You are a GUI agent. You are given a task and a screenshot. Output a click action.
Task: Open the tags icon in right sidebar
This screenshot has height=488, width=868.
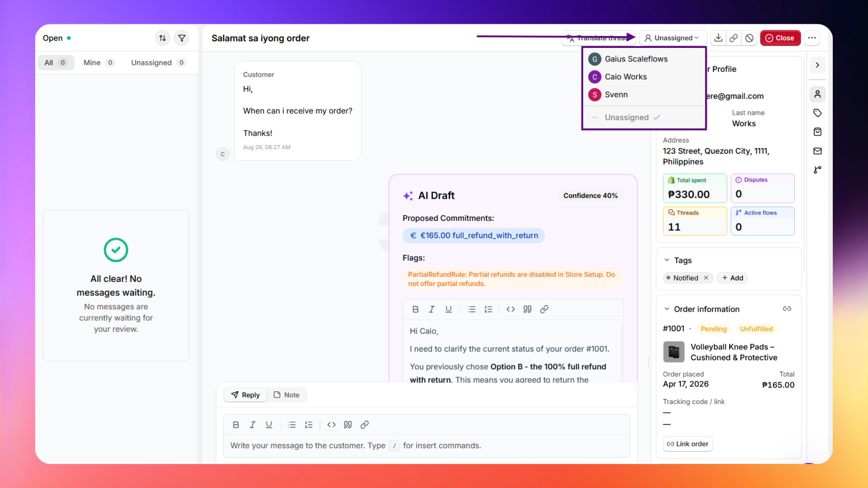817,113
